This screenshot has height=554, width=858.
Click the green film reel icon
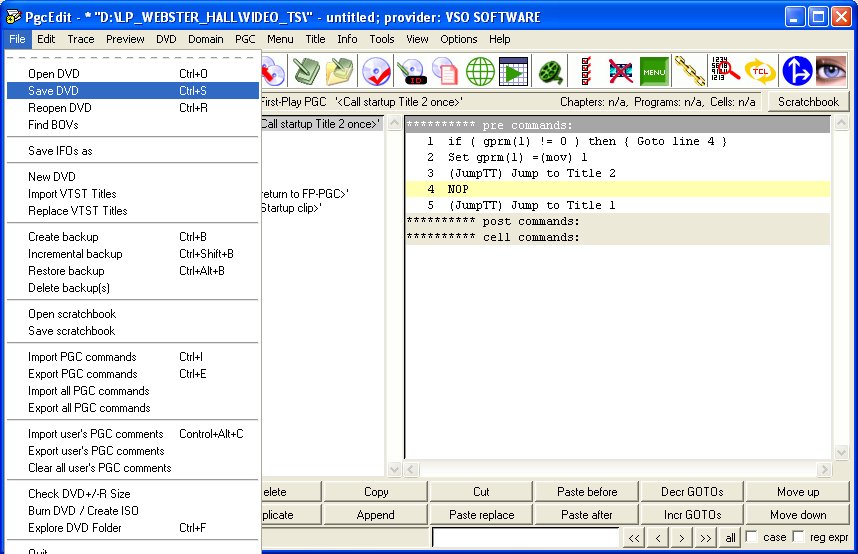[x=550, y=72]
